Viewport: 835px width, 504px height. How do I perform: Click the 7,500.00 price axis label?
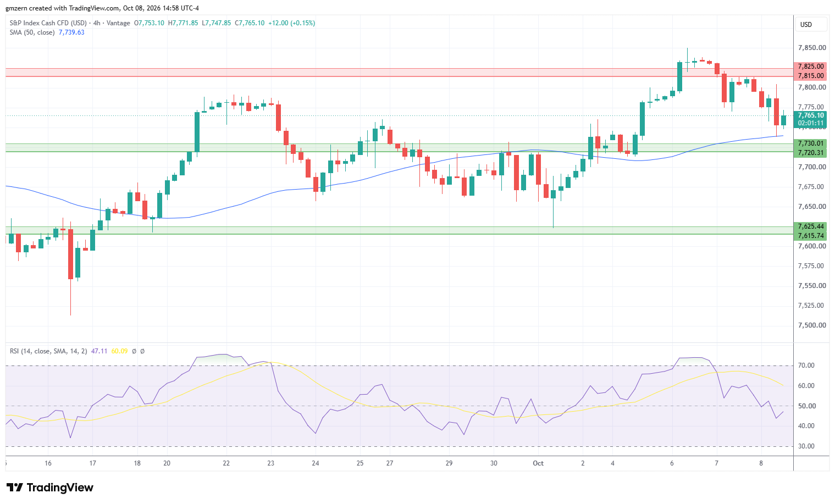pyautogui.click(x=811, y=325)
